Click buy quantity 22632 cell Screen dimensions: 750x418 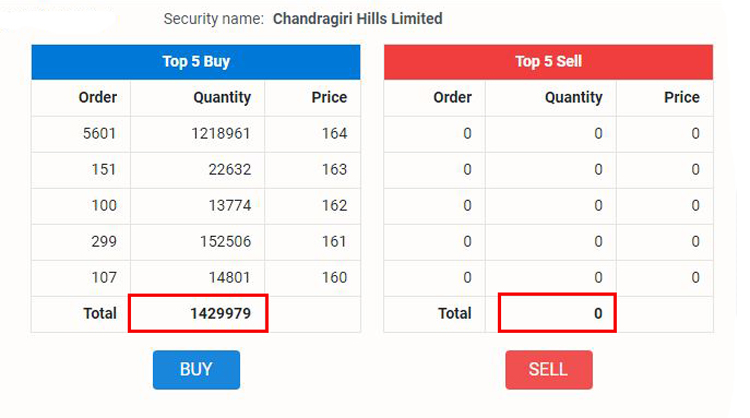[x=227, y=170]
